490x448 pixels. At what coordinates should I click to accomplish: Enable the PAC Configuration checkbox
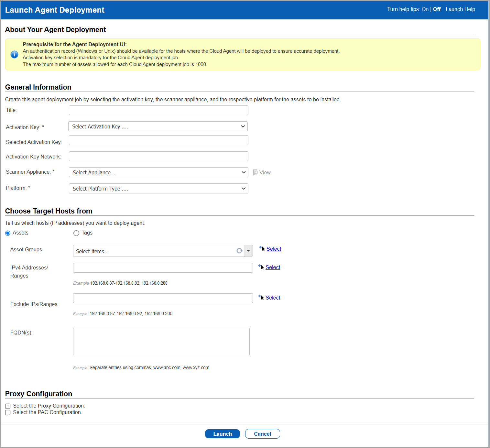[x=8, y=412]
